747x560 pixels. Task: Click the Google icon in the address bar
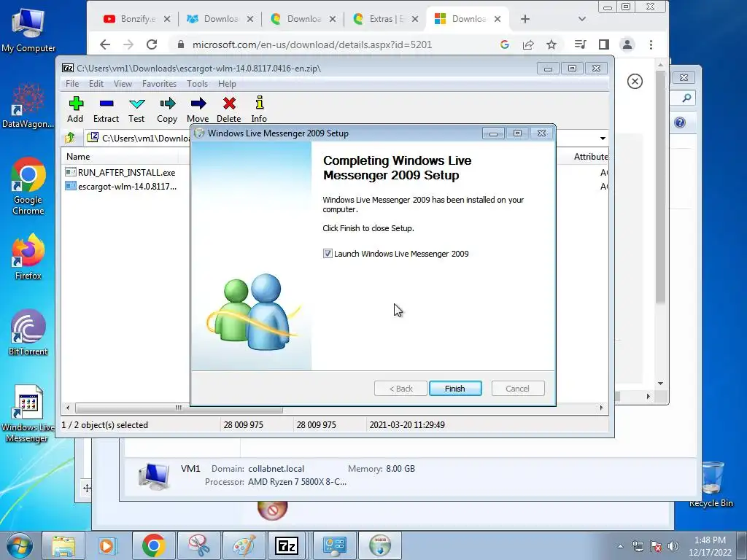click(x=505, y=44)
